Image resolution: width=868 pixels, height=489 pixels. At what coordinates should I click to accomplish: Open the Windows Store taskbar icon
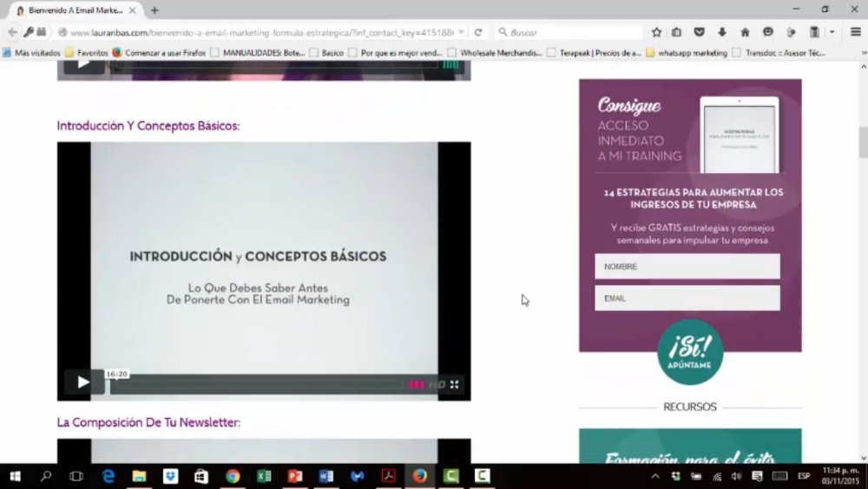201,476
